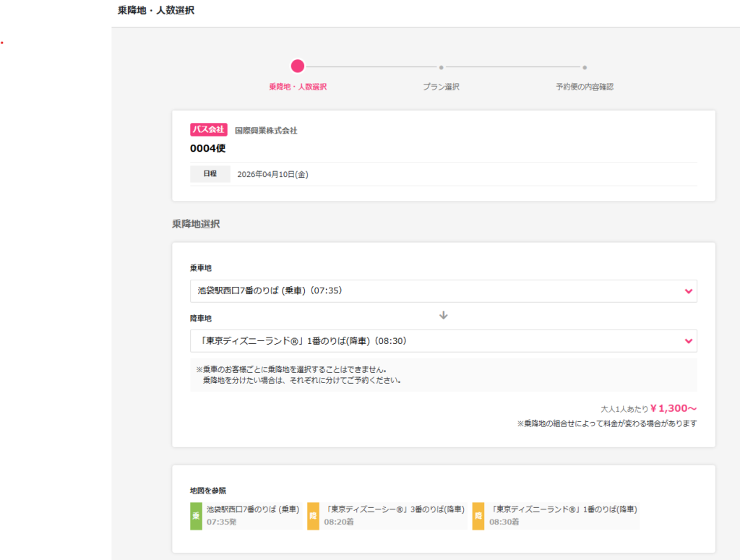This screenshot has width=740, height=560.
Task: Go to the 予約便の内容確認 step label
Action: (585, 87)
